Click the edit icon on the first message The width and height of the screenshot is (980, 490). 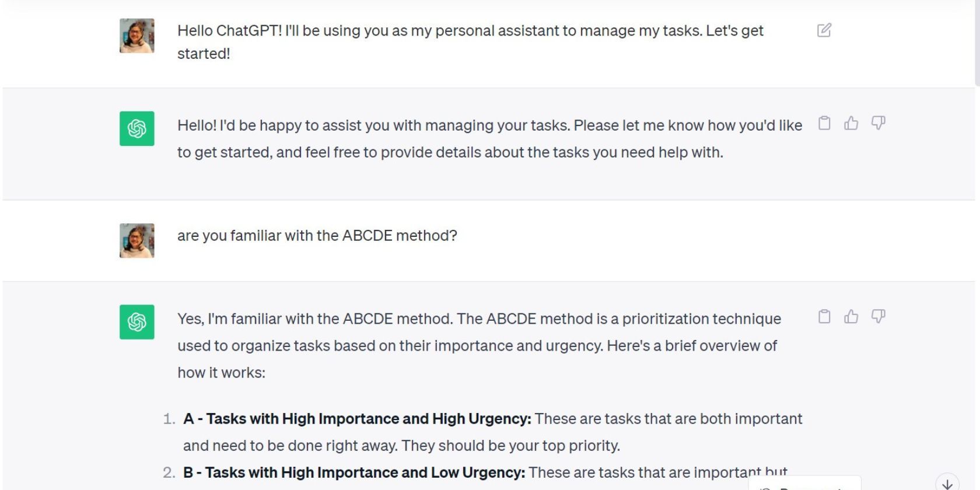click(824, 30)
